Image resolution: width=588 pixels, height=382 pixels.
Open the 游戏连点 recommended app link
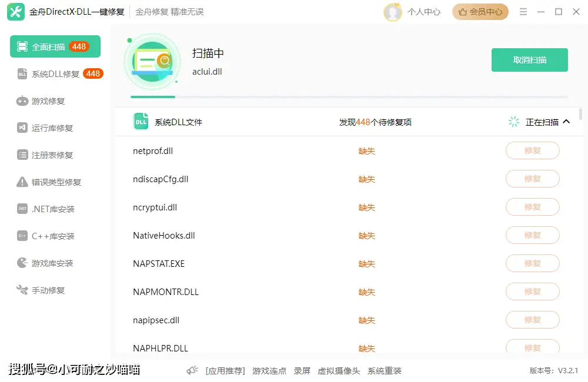(269, 371)
